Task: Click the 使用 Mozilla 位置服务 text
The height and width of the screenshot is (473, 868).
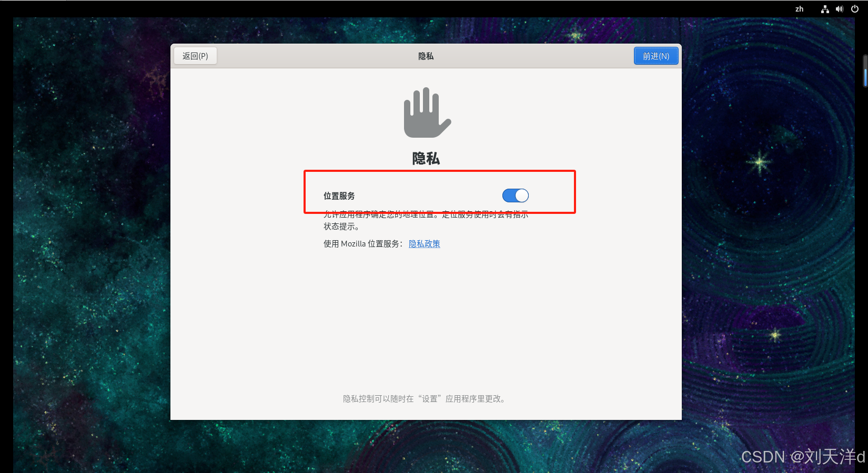Action: [x=363, y=244]
